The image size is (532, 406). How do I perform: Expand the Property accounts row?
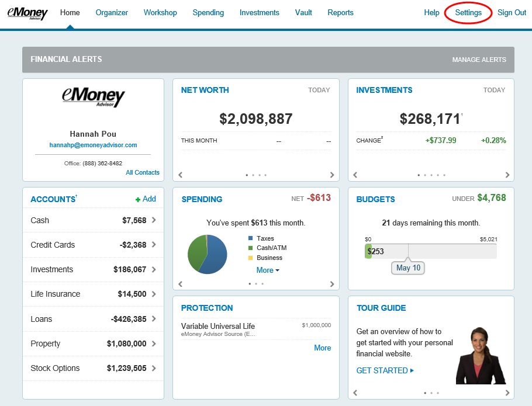click(x=93, y=343)
